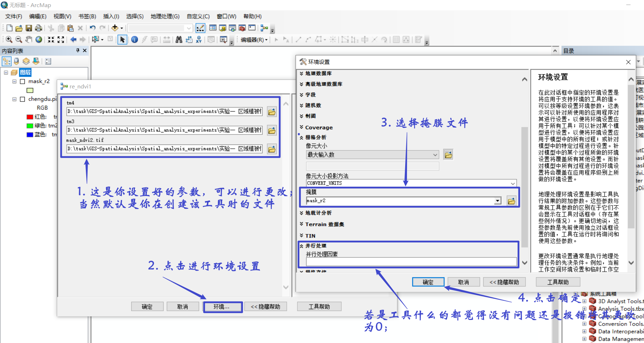Open the 帮助(H) menu
The width and height of the screenshot is (644, 343).
point(252,16)
